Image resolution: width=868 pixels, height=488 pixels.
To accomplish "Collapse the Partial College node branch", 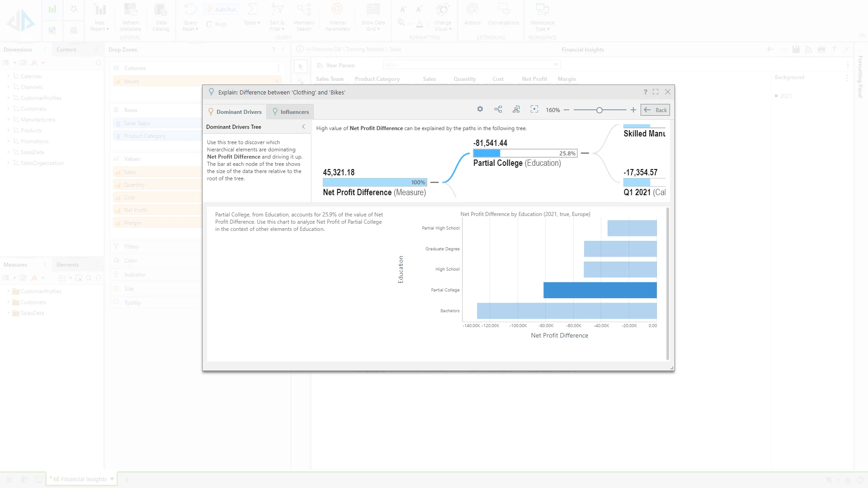I will [585, 153].
